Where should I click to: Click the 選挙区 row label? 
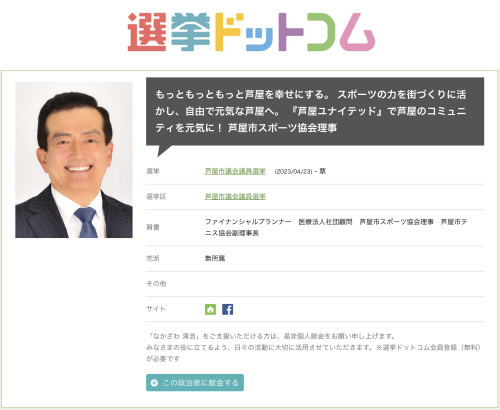point(156,197)
